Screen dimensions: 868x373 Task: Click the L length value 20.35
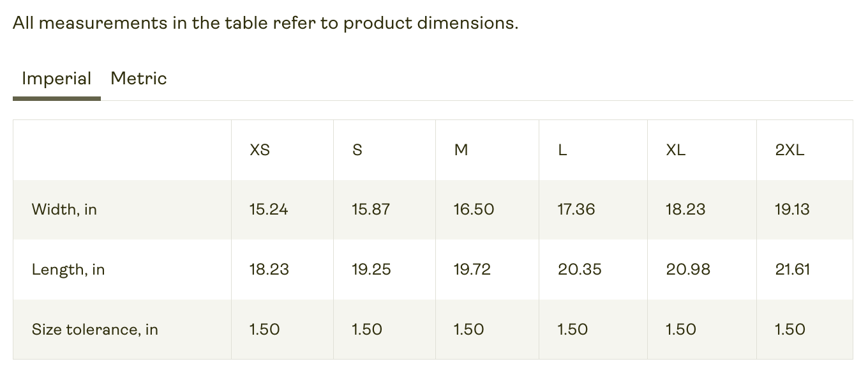(x=580, y=270)
